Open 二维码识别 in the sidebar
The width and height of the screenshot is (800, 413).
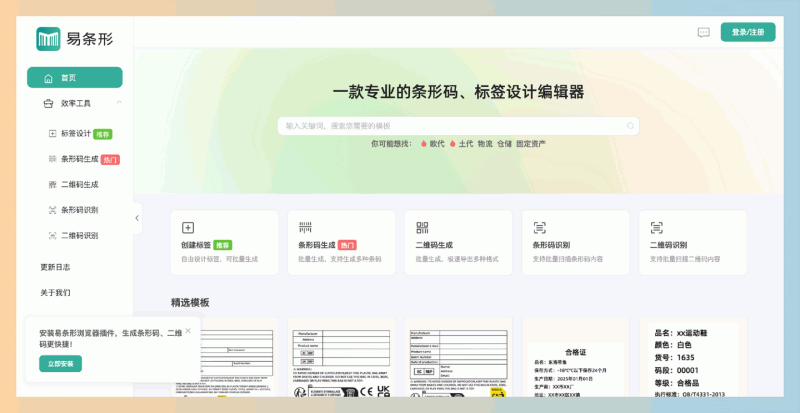click(80, 235)
